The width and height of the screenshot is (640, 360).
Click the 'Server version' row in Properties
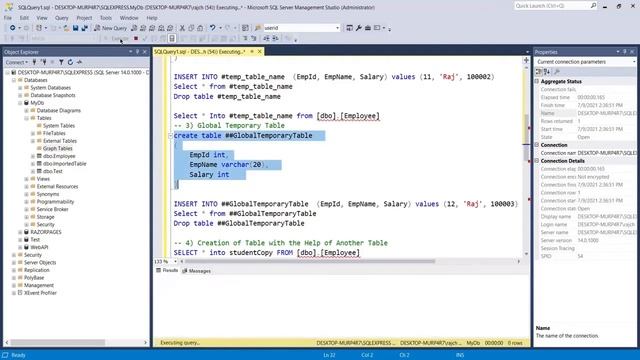586,240
